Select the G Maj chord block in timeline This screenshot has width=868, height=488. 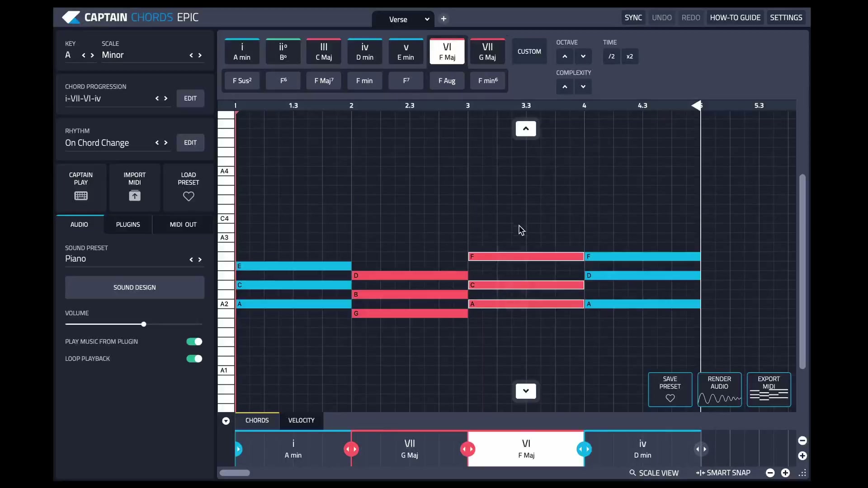point(410,449)
